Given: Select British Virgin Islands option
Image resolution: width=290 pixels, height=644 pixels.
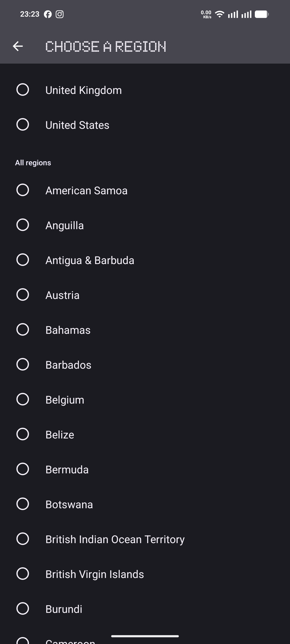Looking at the screenshot, I should [x=23, y=574].
